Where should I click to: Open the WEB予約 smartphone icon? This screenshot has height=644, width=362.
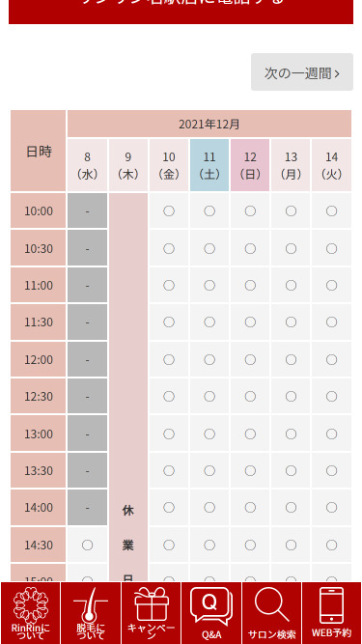click(x=332, y=613)
